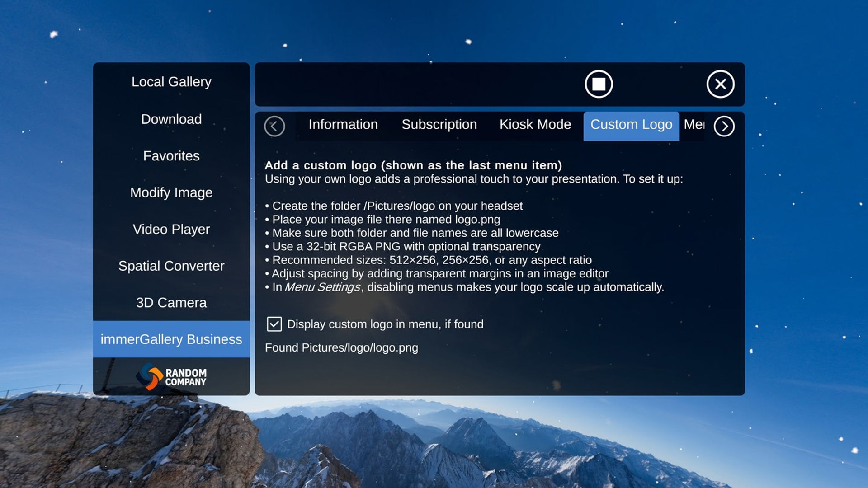Open the Spatial Converter menu item
Screen dimensions: 868x488
tap(171, 266)
